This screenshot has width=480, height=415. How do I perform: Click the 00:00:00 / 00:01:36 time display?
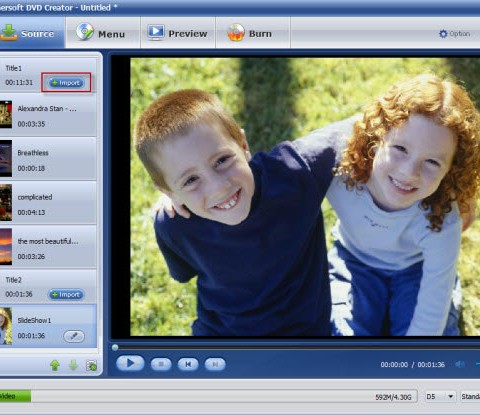tap(413, 365)
